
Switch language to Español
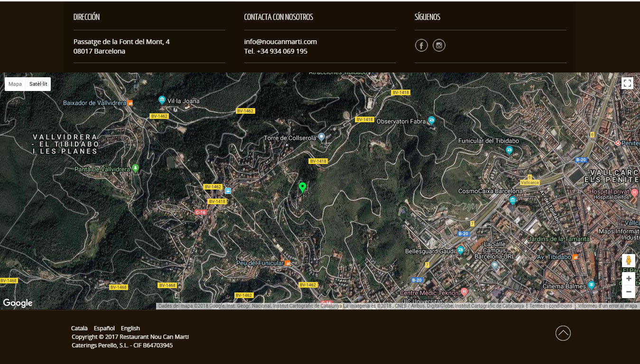[104, 328]
